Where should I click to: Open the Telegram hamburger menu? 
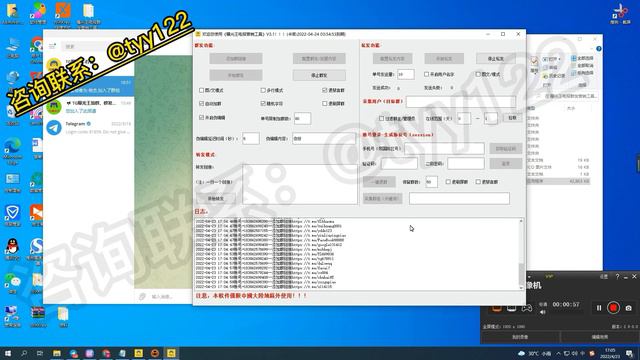click(x=52, y=46)
